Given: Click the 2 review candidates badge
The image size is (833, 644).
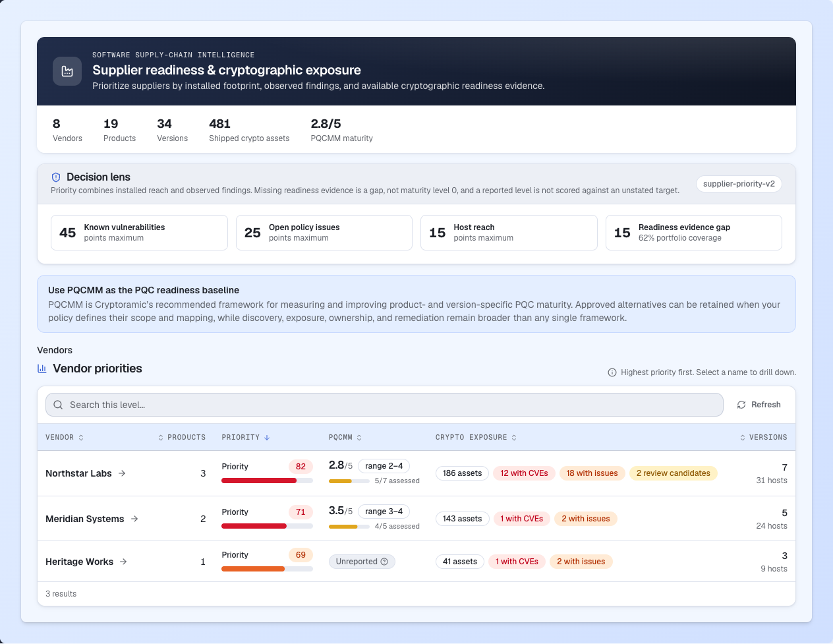Looking at the screenshot, I should pos(673,473).
